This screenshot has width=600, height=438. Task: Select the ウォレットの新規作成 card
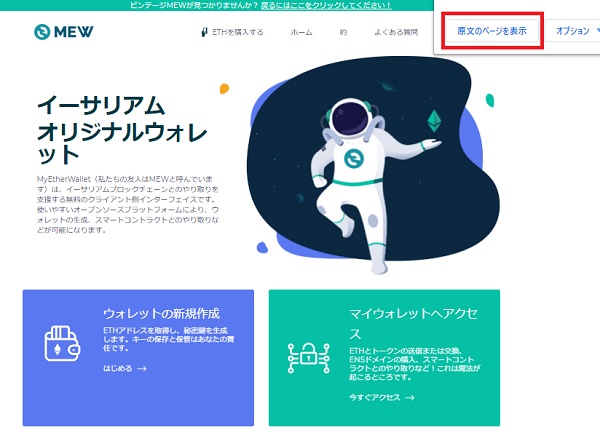click(138, 358)
